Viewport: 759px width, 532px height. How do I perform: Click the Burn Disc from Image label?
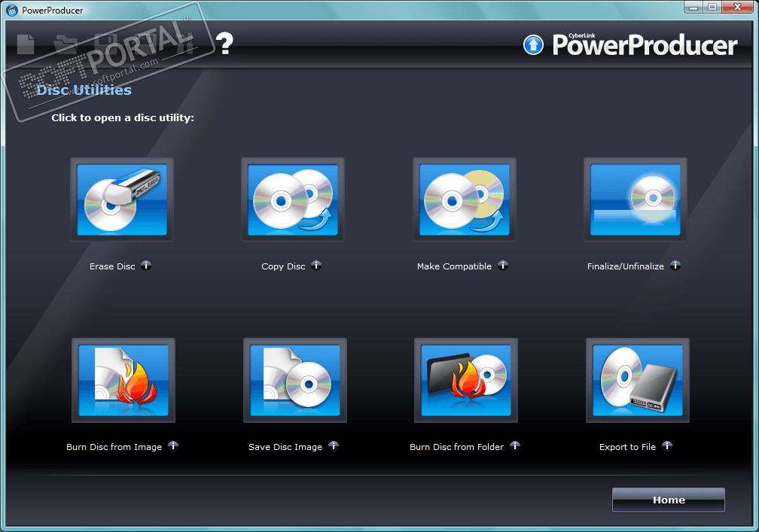114,447
